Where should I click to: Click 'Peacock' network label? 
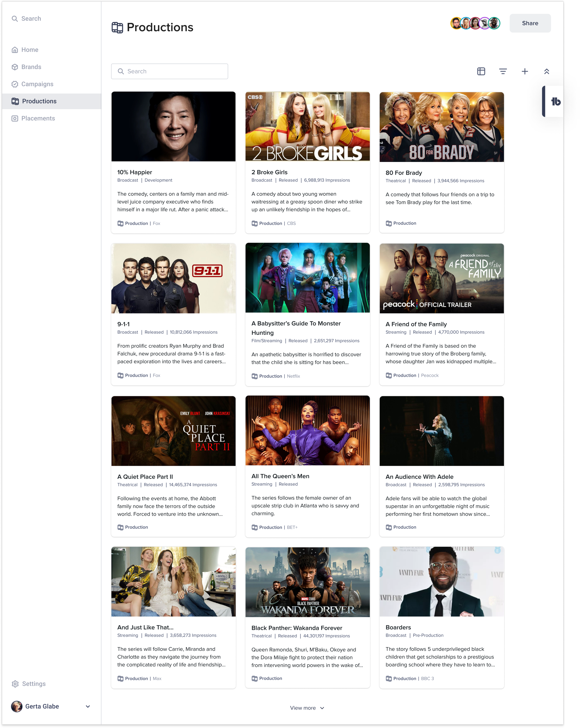pos(430,375)
